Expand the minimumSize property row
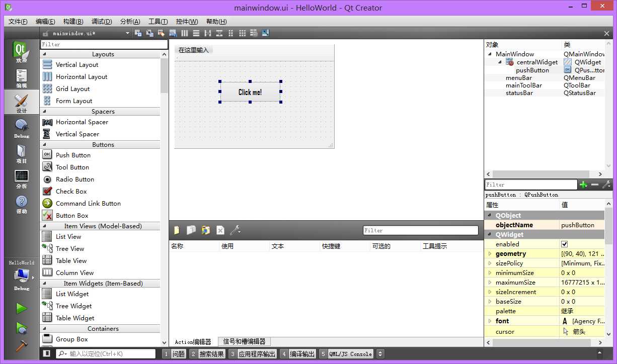Screen dimensions: 617x364 click(x=490, y=273)
